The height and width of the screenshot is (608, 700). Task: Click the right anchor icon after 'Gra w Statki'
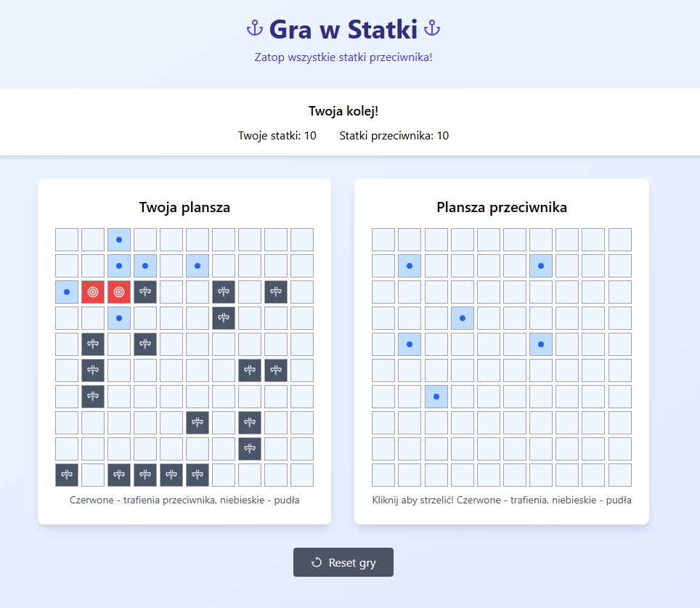pyautogui.click(x=434, y=29)
